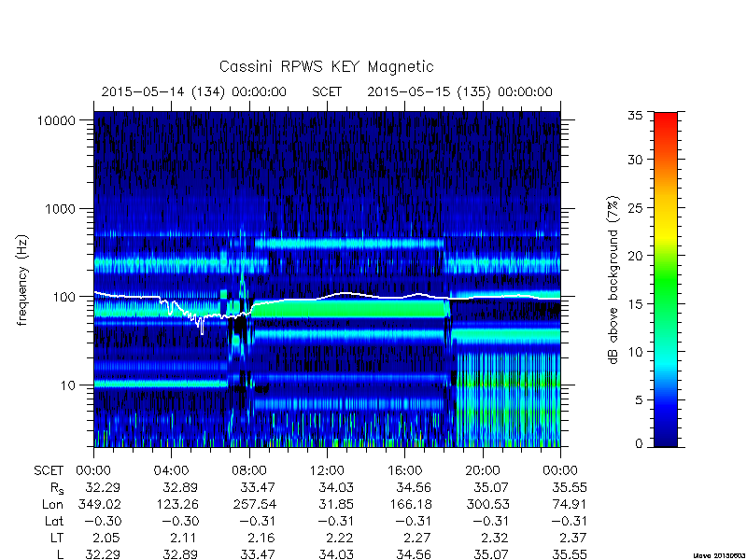
Task: Click the Lon value "349.02"
Action: (99, 504)
